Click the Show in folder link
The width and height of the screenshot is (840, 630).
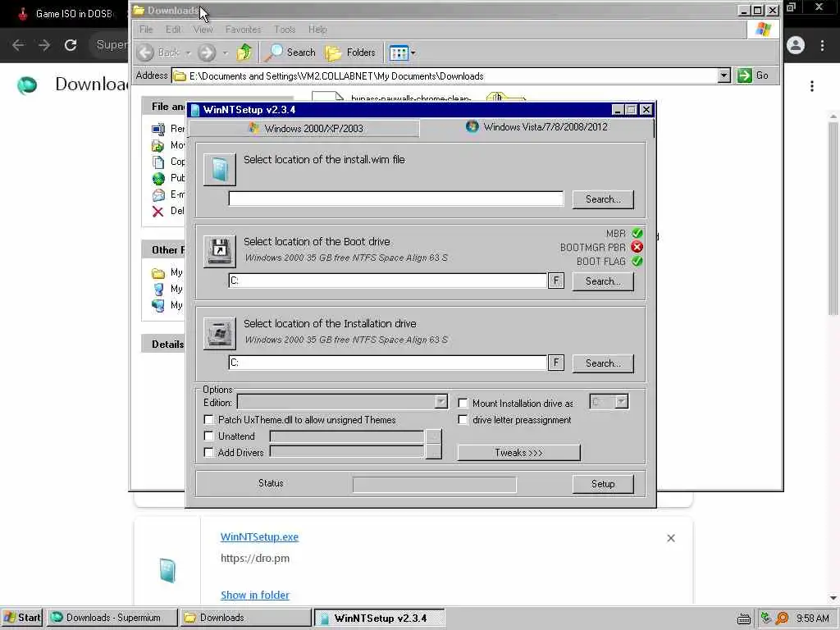255,596
